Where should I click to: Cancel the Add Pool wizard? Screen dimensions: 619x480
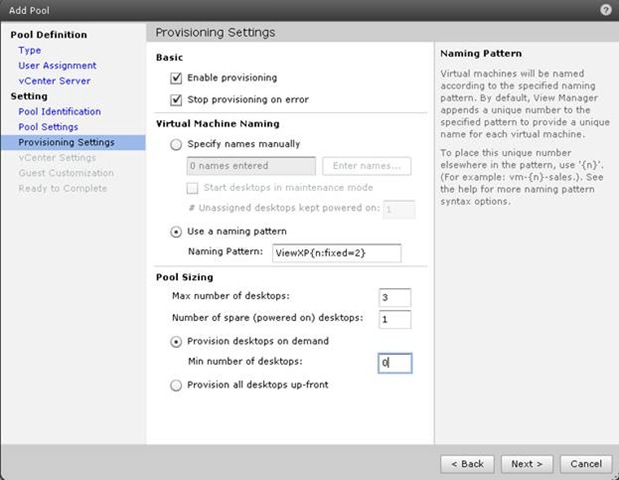click(x=586, y=464)
